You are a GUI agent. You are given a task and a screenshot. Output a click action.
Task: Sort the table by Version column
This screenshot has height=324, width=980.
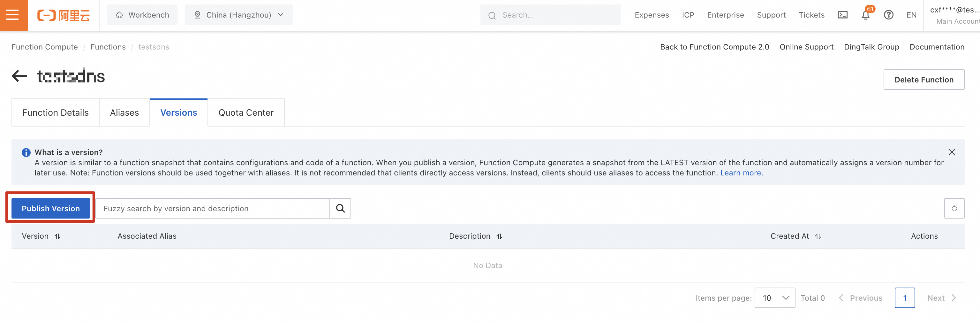57,236
